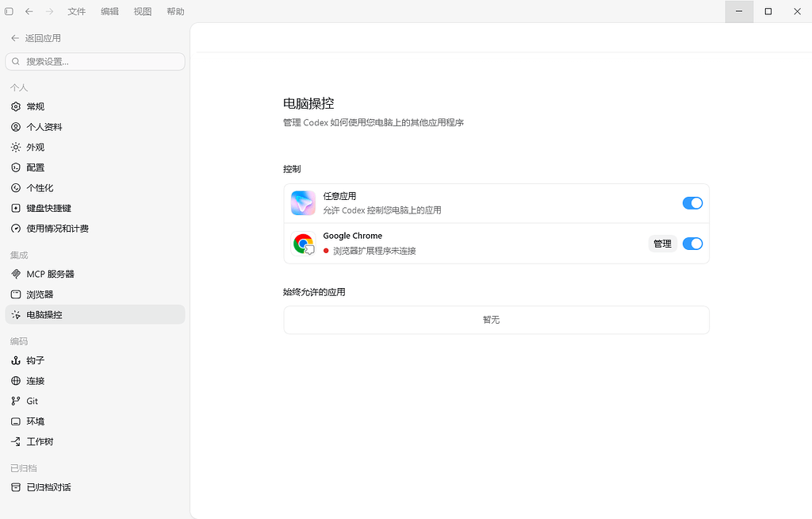The image size is (812, 519).
Task: Open 个人资料 settings
Action: [x=95, y=127]
